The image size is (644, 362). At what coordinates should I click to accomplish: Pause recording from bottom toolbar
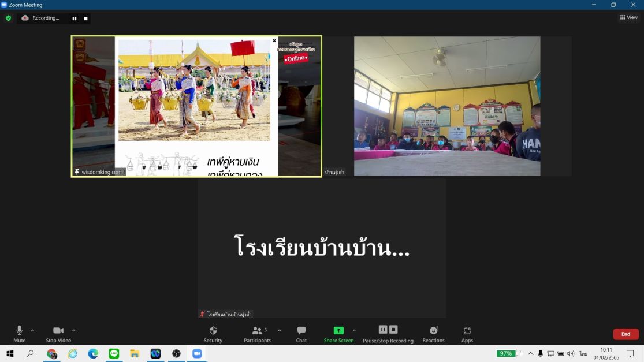coord(383,330)
